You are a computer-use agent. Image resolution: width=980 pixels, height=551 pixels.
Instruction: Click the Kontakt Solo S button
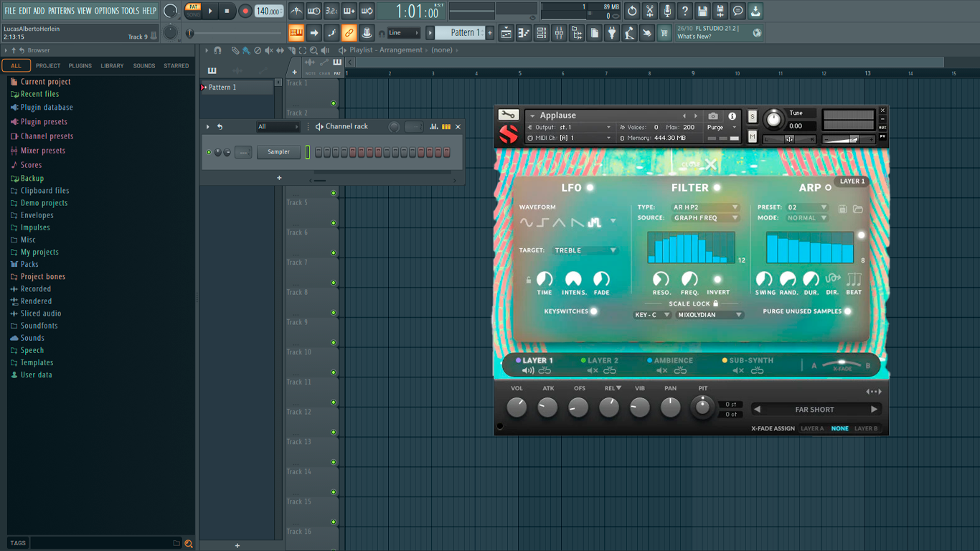(x=752, y=116)
